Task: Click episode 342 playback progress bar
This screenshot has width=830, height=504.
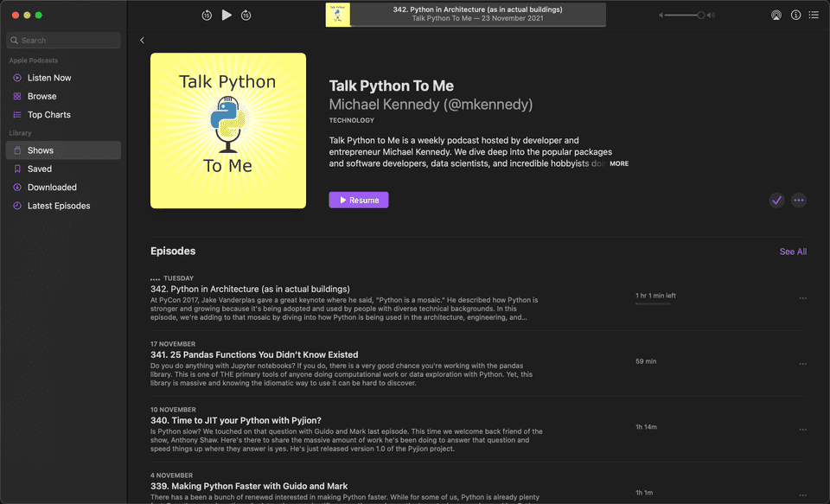Action: coord(653,304)
